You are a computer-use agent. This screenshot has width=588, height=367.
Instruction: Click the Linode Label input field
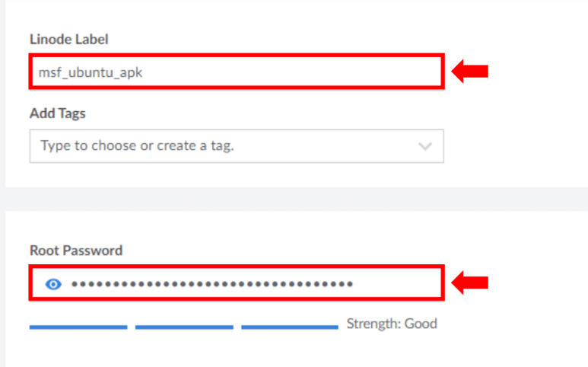pyautogui.click(x=236, y=72)
